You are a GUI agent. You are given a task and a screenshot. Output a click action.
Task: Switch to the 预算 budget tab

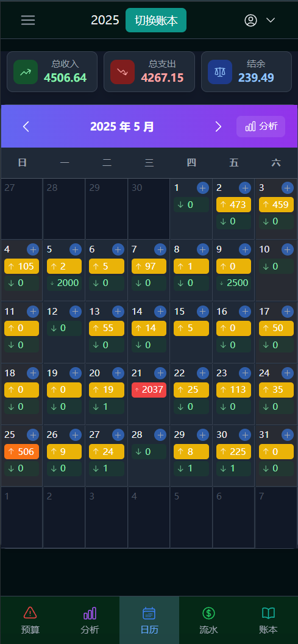click(x=30, y=620)
